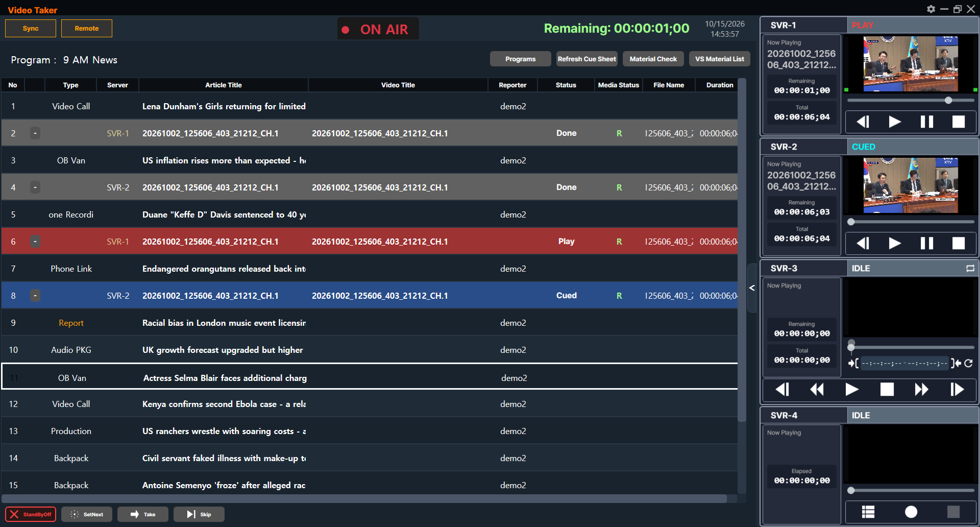Run Material Check

(x=653, y=59)
